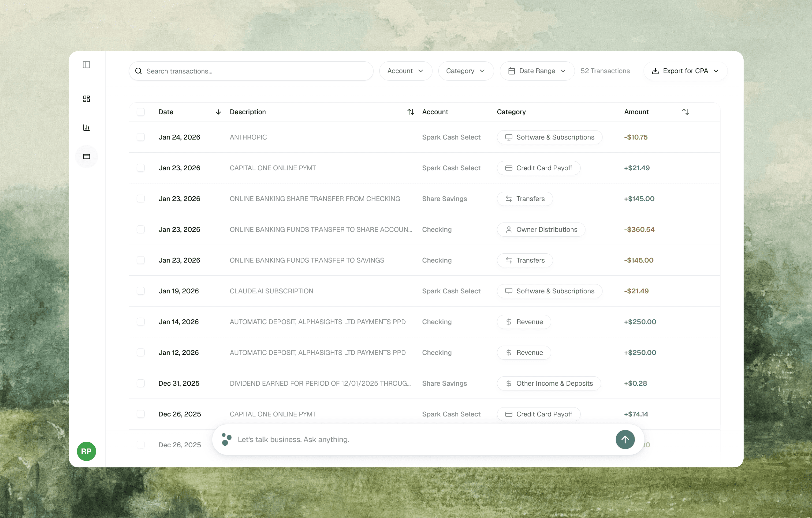Click Owner Distributions category tag
The height and width of the screenshot is (518, 812).
coord(541,229)
